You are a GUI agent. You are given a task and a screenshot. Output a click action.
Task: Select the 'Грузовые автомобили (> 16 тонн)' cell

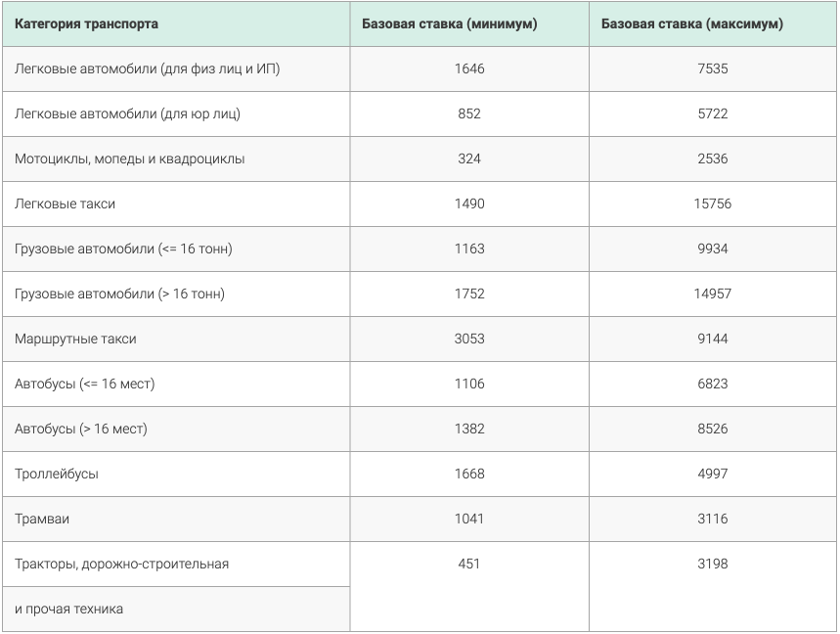(x=176, y=294)
